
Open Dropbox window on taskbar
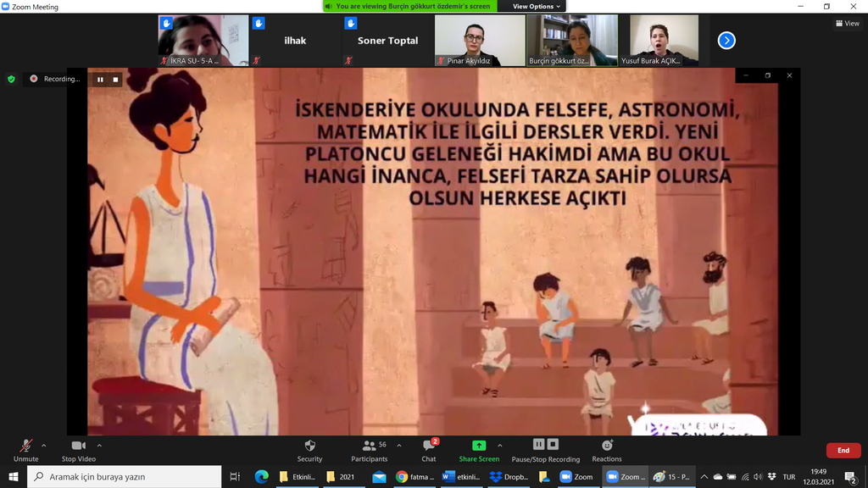click(x=509, y=476)
